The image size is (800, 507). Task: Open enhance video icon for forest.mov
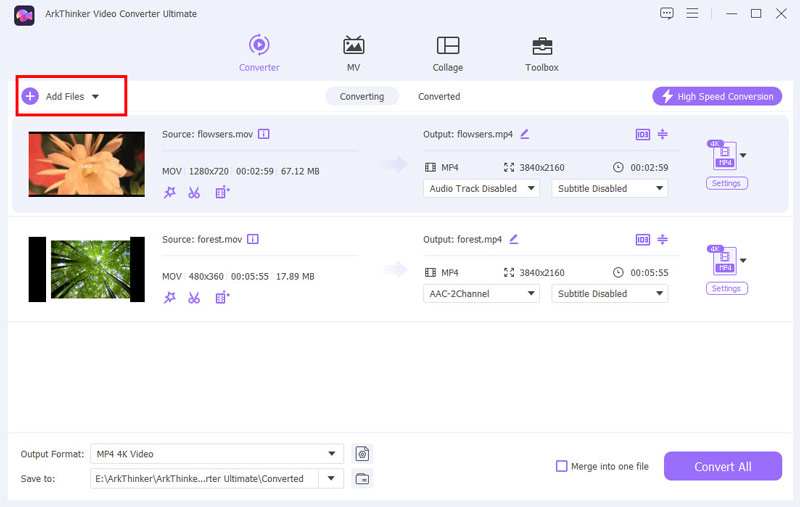point(222,297)
